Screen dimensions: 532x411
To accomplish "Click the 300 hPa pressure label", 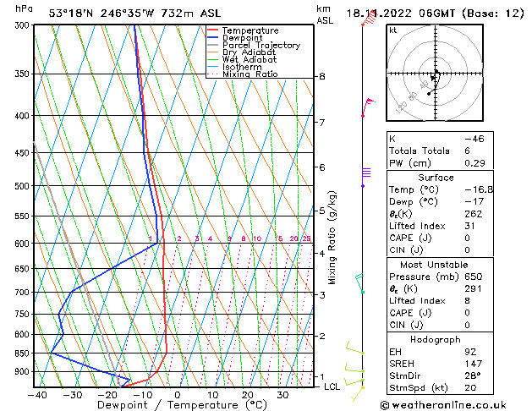I will tap(24, 25).
